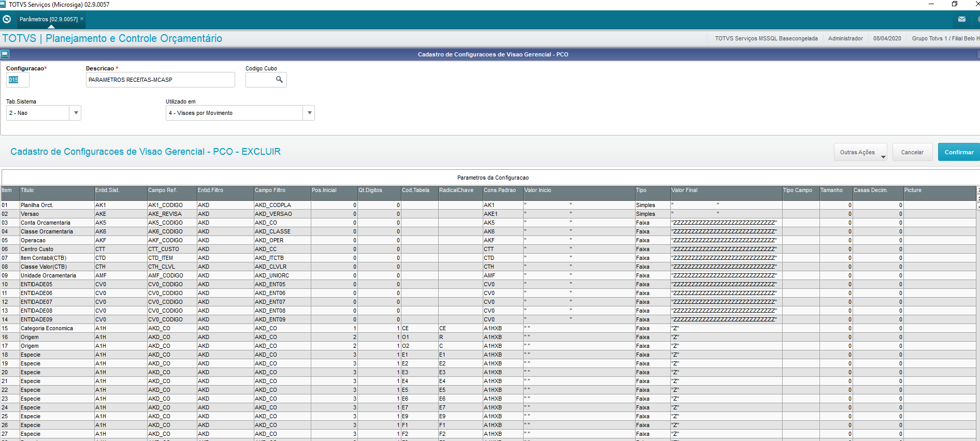980x441 pixels.
Task: Click the TOTVS home circular icon
Action: (7, 19)
